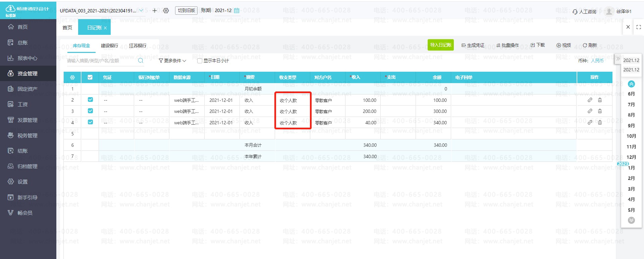Click the table column settings gear icon
644x259 pixels.
(72, 77)
